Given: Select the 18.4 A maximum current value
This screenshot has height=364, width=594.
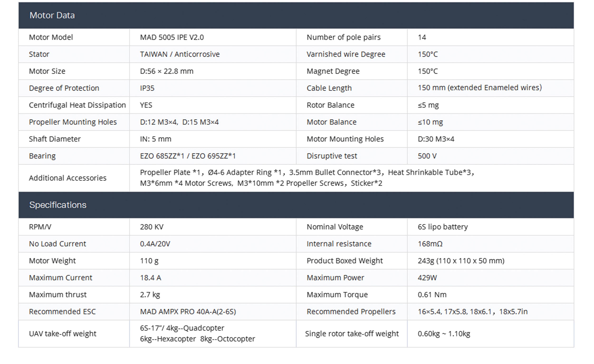Looking at the screenshot, I should (x=150, y=278).
